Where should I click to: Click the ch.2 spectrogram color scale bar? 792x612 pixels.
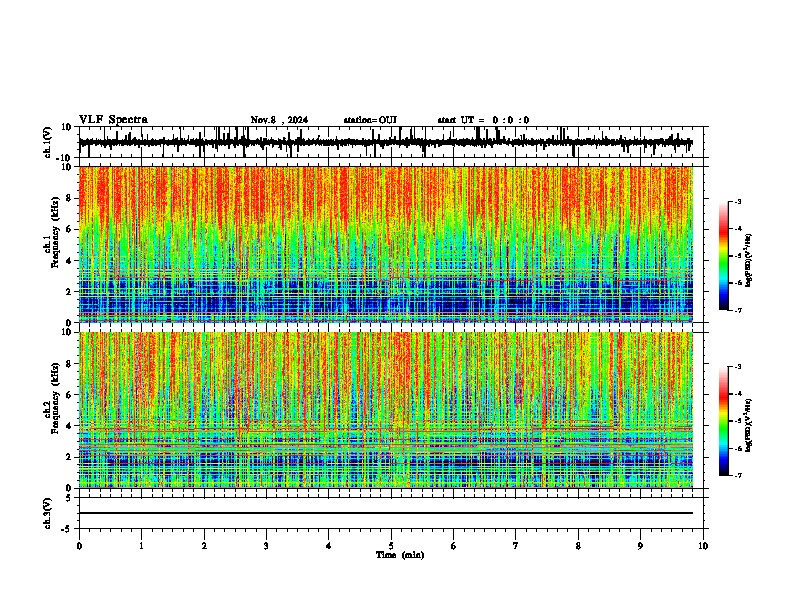(724, 421)
